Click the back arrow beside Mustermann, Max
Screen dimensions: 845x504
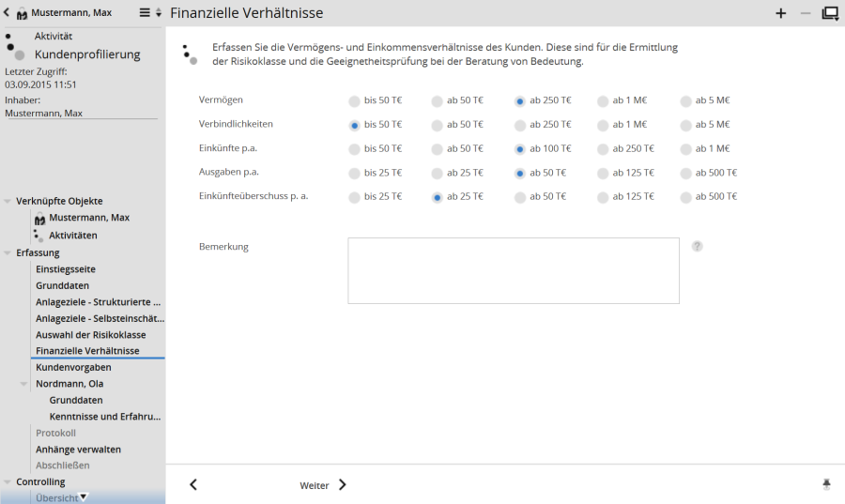click(x=8, y=13)
